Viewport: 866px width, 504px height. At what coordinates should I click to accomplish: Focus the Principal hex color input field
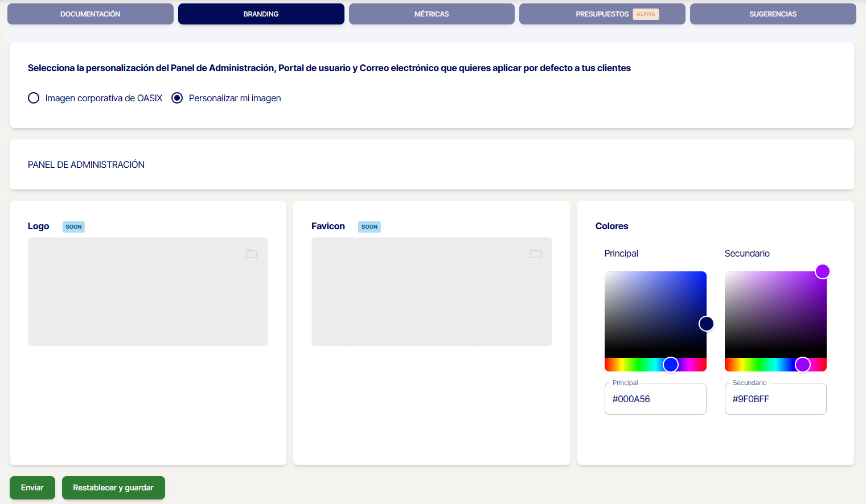655,399
